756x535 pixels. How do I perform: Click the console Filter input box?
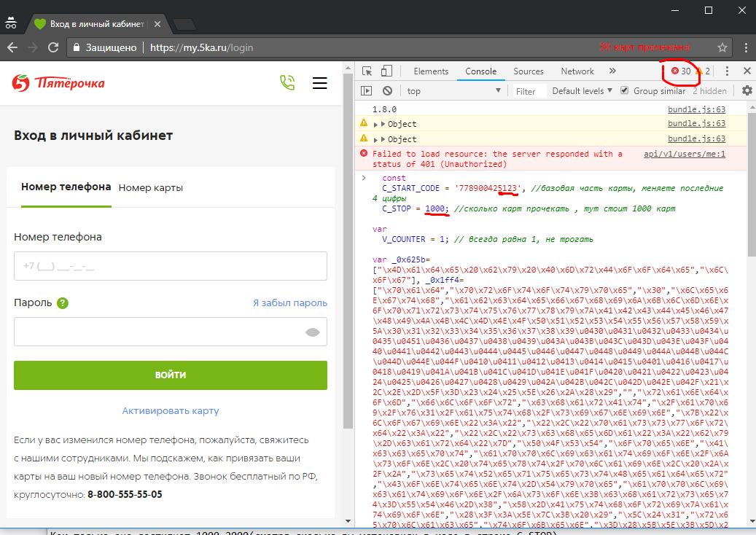point(529,91)
